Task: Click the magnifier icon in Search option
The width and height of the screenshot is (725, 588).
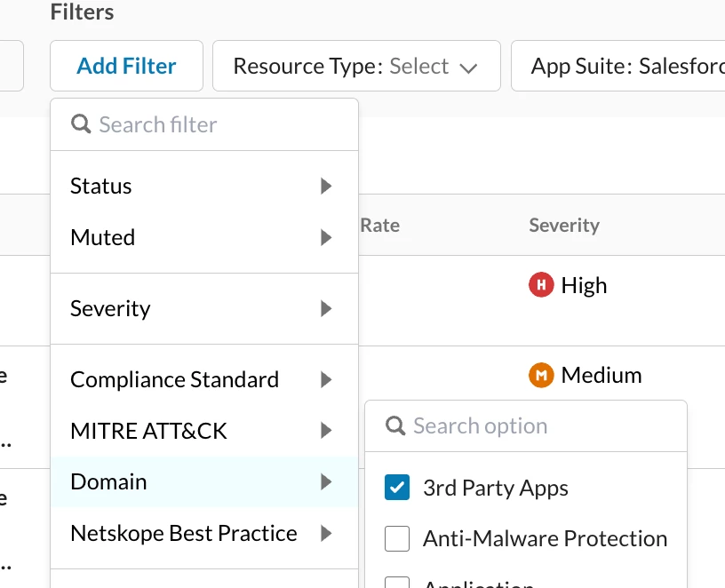Action: pos(395,425)
